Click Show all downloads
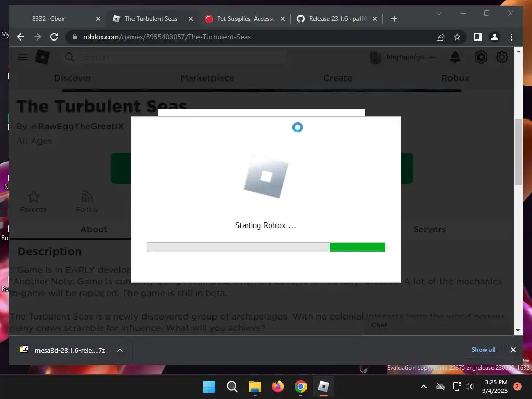This screenshot has height=399, width=532. pos(483,350)
